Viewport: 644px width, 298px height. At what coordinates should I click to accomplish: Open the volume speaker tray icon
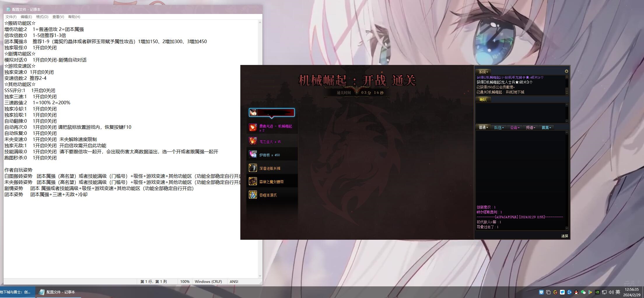pos(611,292)
